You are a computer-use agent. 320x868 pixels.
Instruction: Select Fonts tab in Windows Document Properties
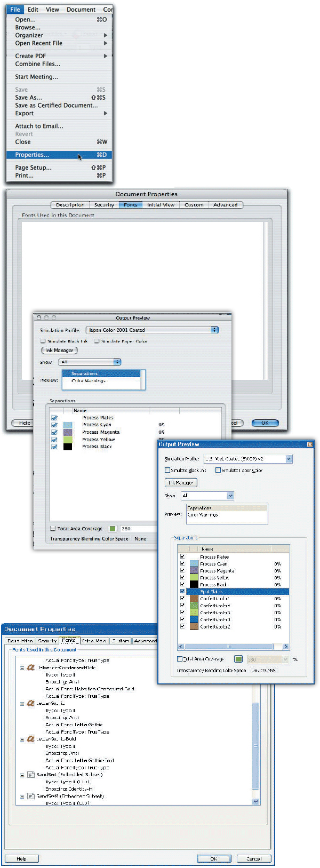[x=69, y=640]
